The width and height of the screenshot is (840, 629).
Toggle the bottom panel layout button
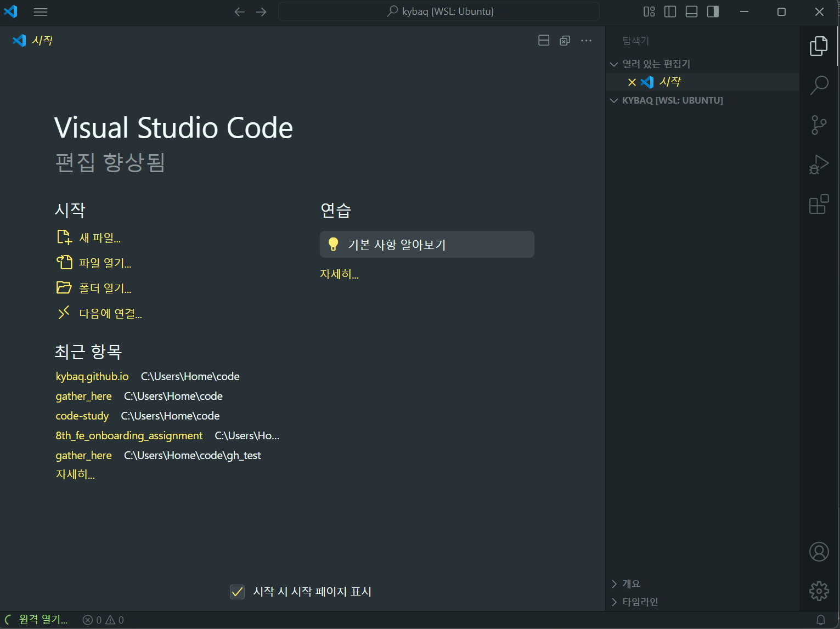click(691, 12)
